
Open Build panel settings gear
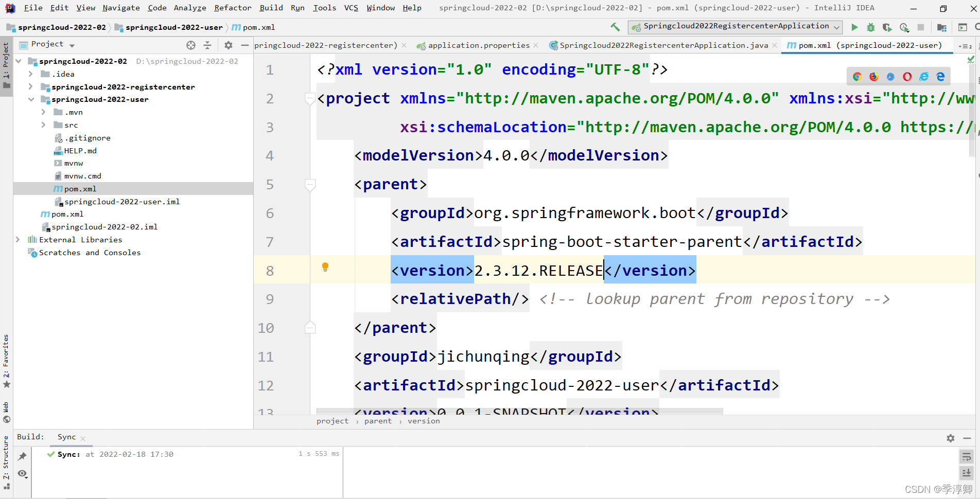[x=951, y=438]
